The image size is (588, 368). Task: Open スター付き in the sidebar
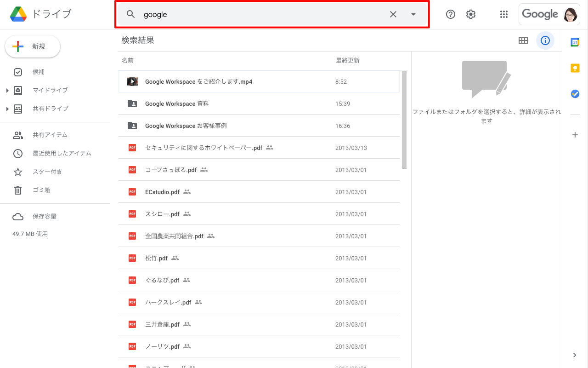[x=47, y=172]
